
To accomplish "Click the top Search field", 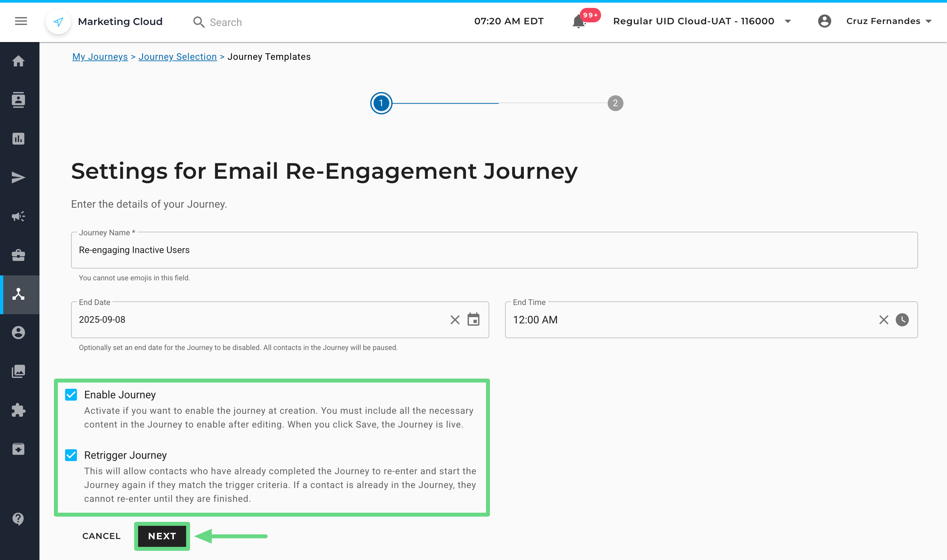I will (226, 22).
